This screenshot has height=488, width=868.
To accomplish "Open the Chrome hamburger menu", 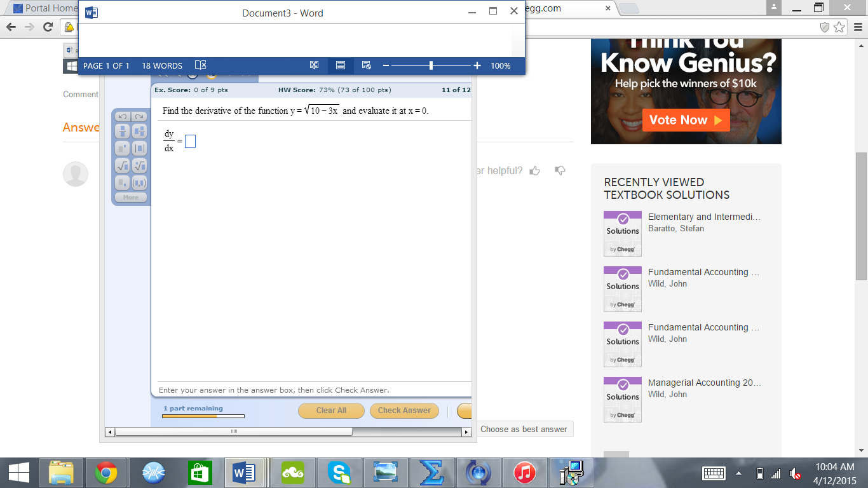I will pos(857,27).
